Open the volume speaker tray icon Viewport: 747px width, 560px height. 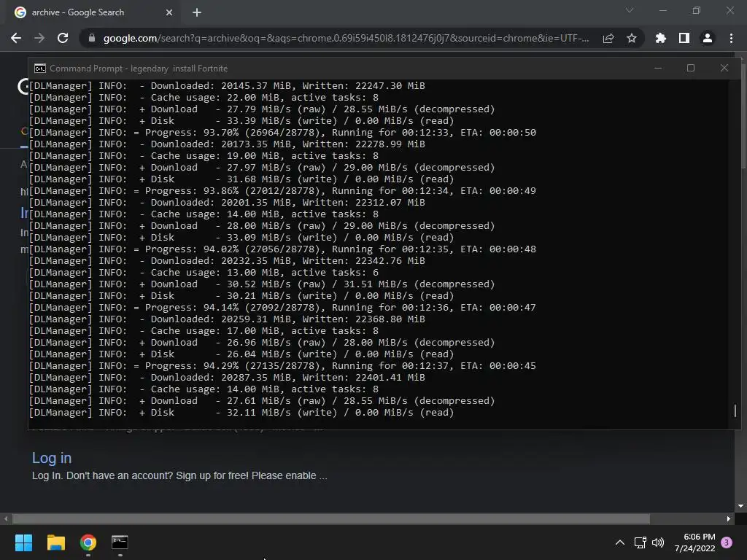[x=658, y=542]
